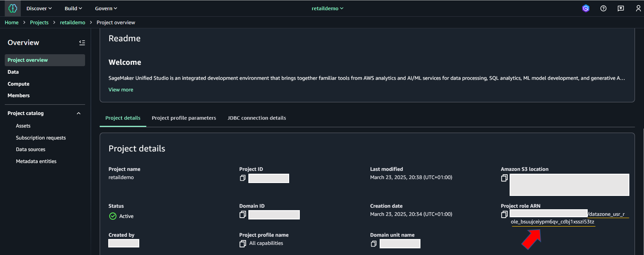Copy the Project role ARN
The height and width of the screenshot is (255, 644).
504,215
